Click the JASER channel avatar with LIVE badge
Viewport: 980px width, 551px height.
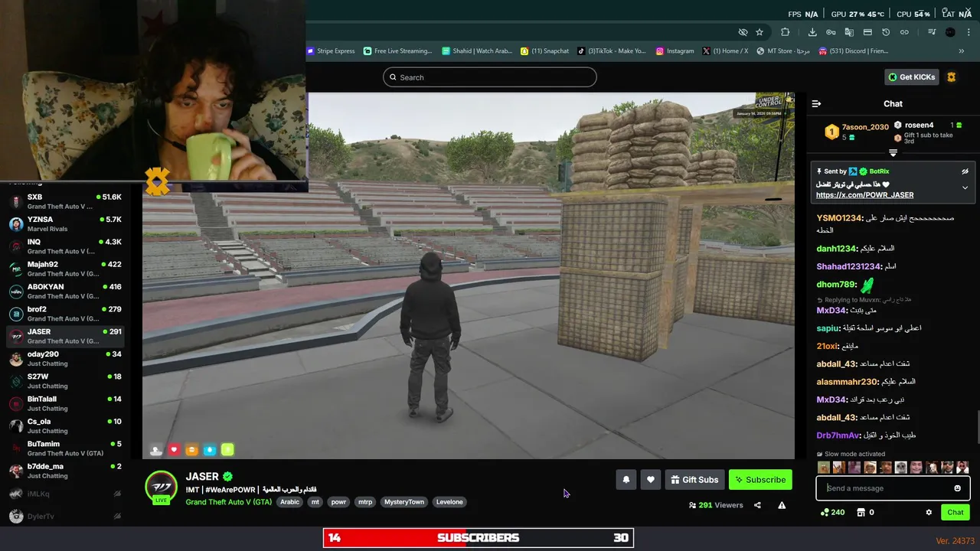(x=161, y=487)
